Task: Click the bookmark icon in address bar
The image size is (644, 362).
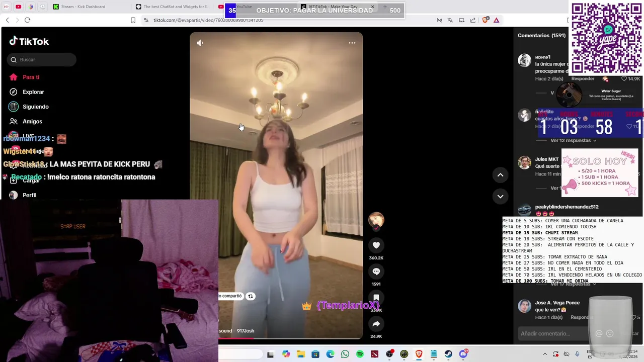Action: 133,20
